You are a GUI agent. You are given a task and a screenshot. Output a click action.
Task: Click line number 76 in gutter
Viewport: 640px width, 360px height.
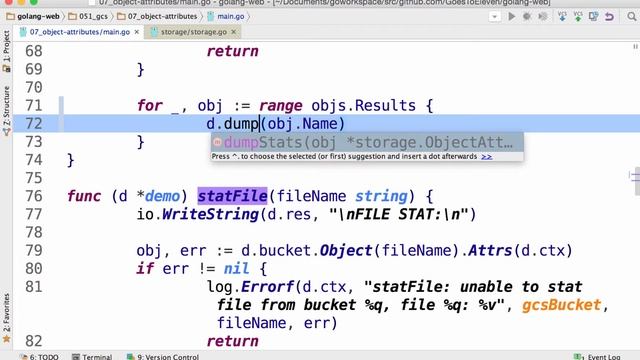pyautogui.click(x=33, y=196)
